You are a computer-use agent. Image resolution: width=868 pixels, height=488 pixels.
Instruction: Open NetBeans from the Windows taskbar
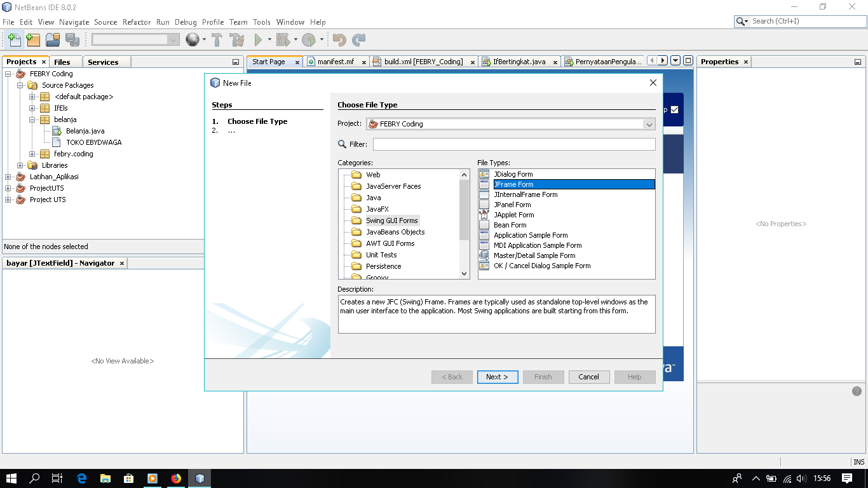200,478
